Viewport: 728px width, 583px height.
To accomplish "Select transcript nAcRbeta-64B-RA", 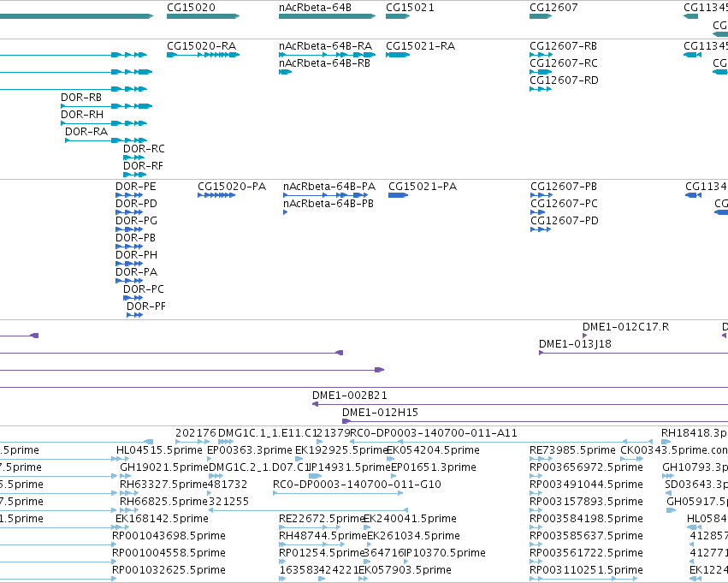I will pos(325,46).
